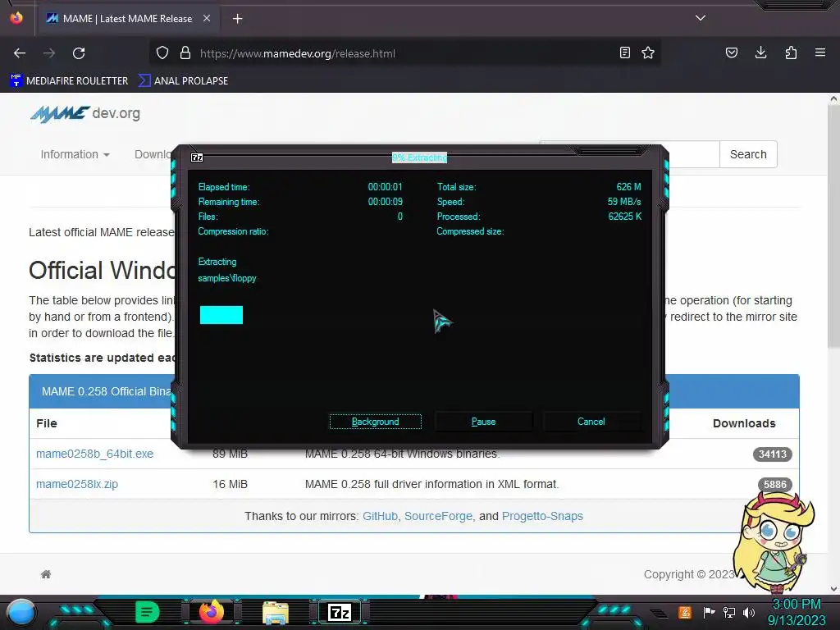Click the orange Java tray icon
840x630 pixels.
coord(685,612)
